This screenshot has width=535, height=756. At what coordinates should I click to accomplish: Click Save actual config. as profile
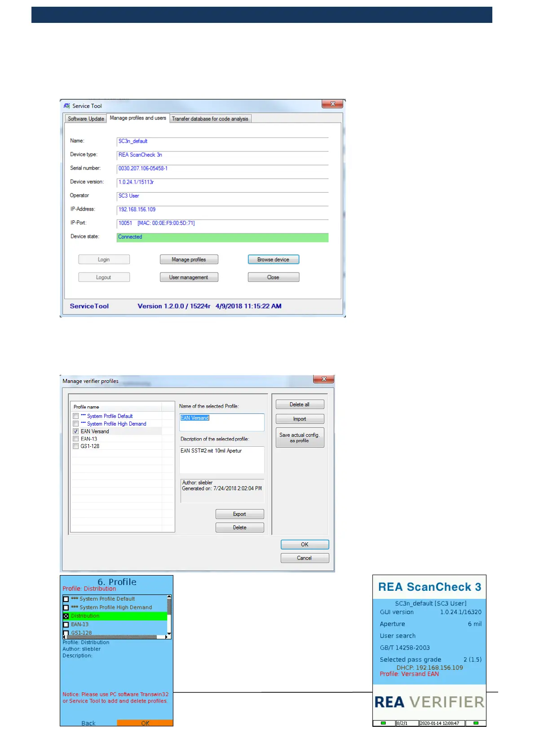(x=300, y=438)
